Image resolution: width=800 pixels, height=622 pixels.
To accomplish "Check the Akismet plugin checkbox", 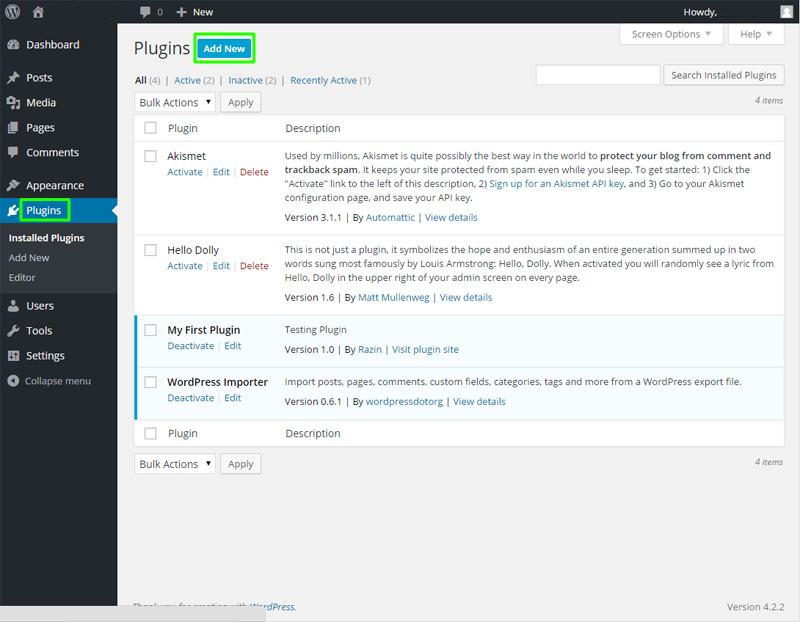I will 151,156.
